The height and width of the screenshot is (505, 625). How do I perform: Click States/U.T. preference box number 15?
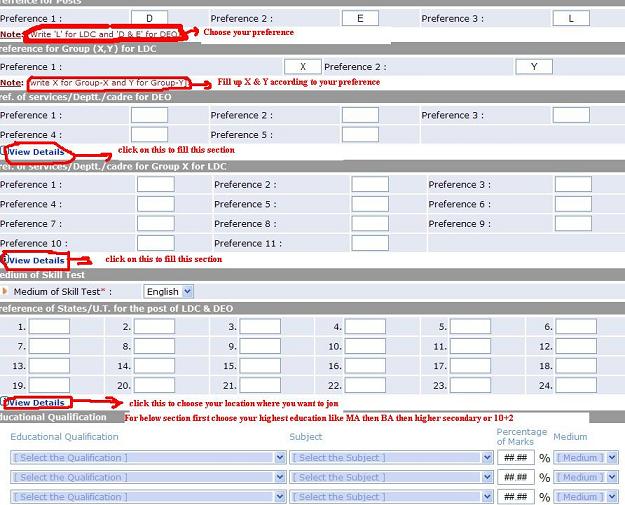tap(260, 365)
